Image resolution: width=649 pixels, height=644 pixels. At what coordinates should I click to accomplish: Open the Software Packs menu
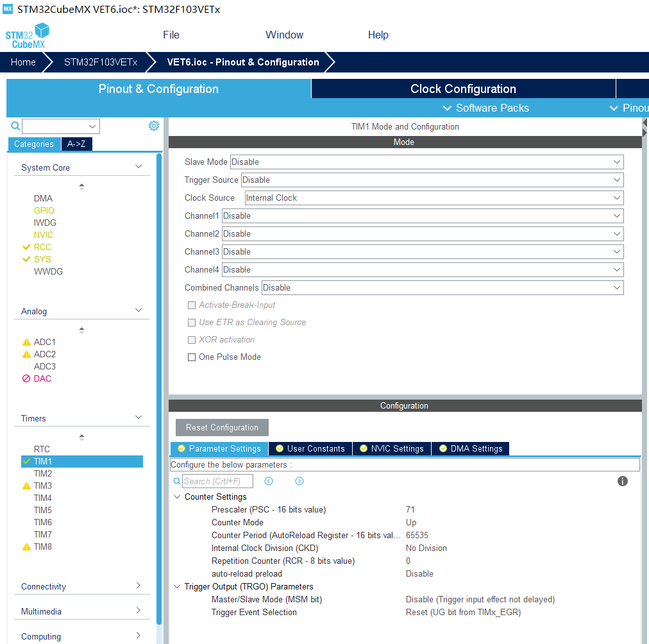pos(486,108)
